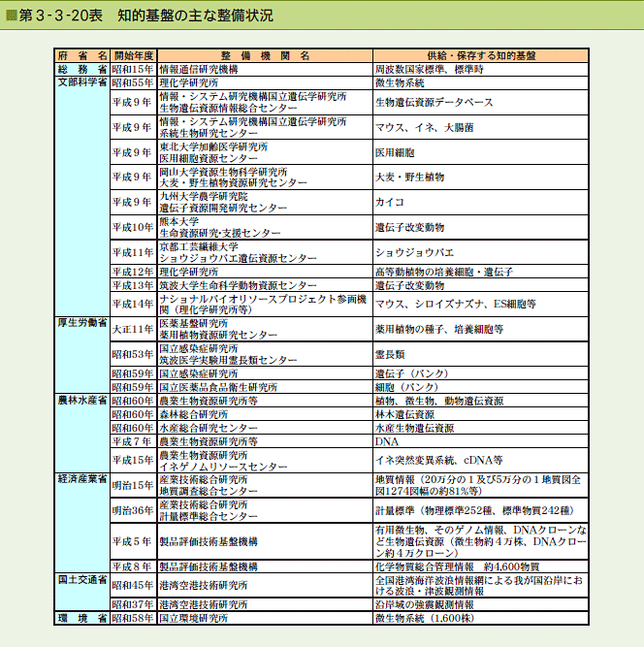Select the 生物遺伝資源データベース cell
644x647 pixels.
481,102
